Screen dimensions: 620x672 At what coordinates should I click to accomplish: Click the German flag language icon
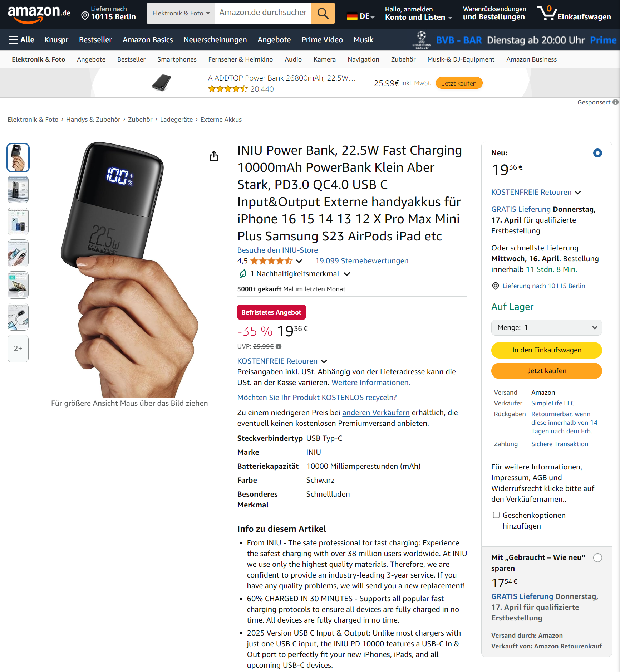[x=352, y=16]
